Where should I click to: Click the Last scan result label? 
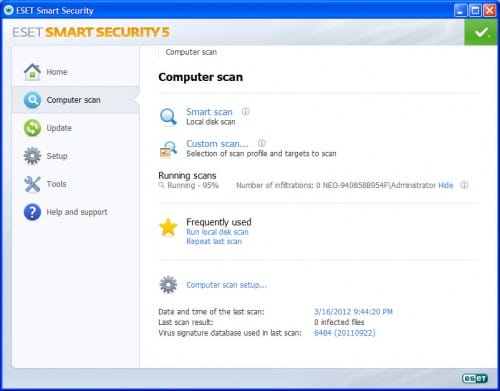click(x=186, y=322)
